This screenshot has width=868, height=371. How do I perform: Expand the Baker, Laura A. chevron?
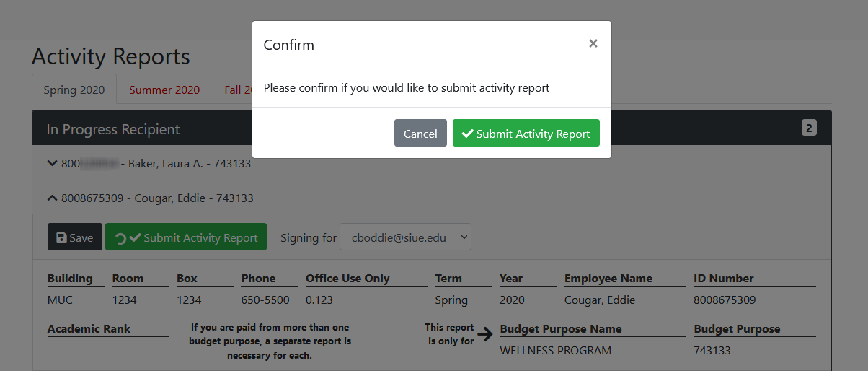coord(52,164)
